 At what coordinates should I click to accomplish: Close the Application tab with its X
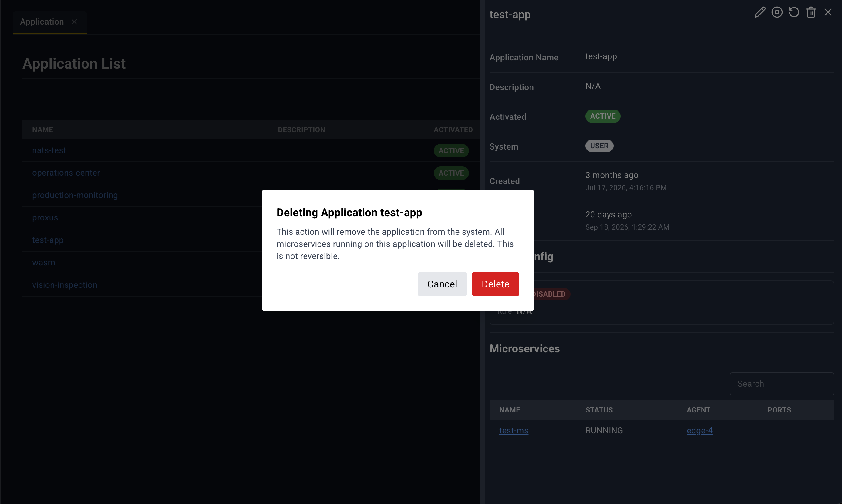click(74, 22)
